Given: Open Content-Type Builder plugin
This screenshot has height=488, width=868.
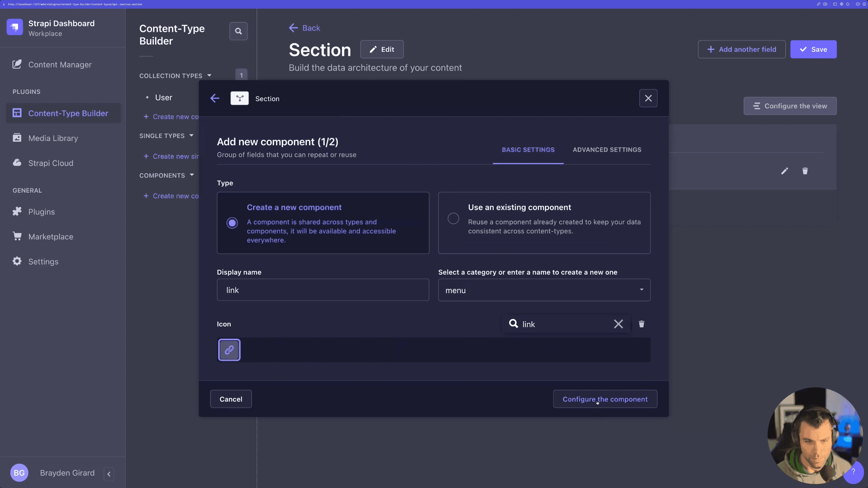Looking at the screenshot, I should tap(63, 113).
